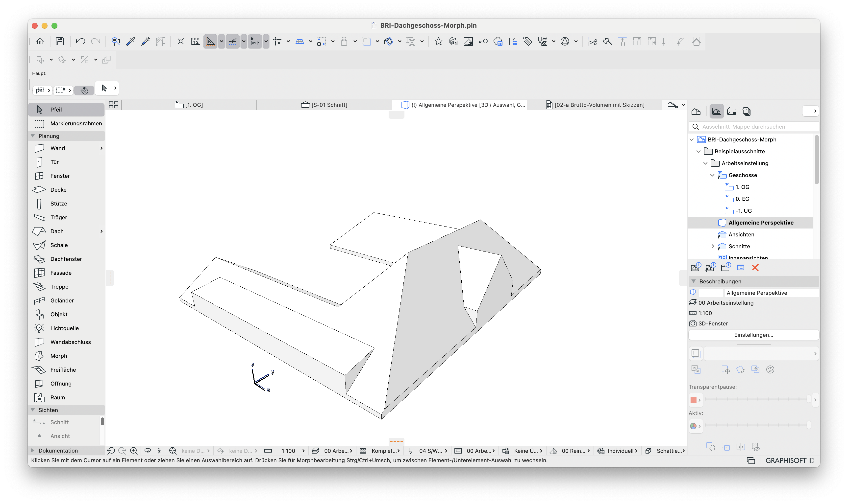The image size is (848, 504).
Task: Click the Einstellungen... button
Action: coord(753,335)
